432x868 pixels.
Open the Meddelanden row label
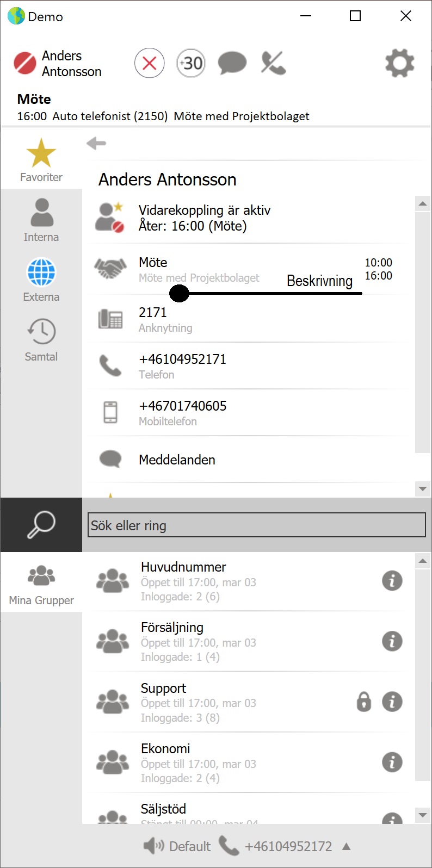[177, 460]
